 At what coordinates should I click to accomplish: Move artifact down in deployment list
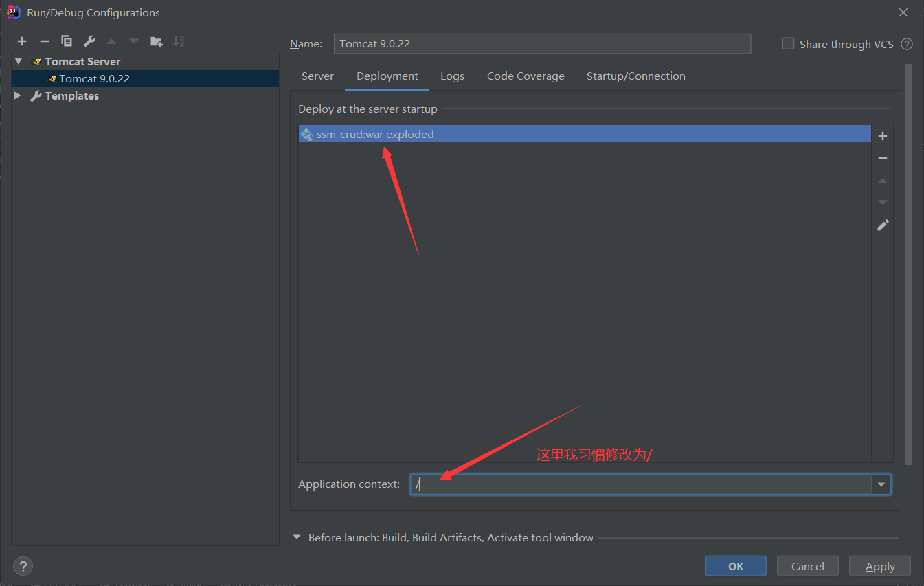(x=883, y=203)
